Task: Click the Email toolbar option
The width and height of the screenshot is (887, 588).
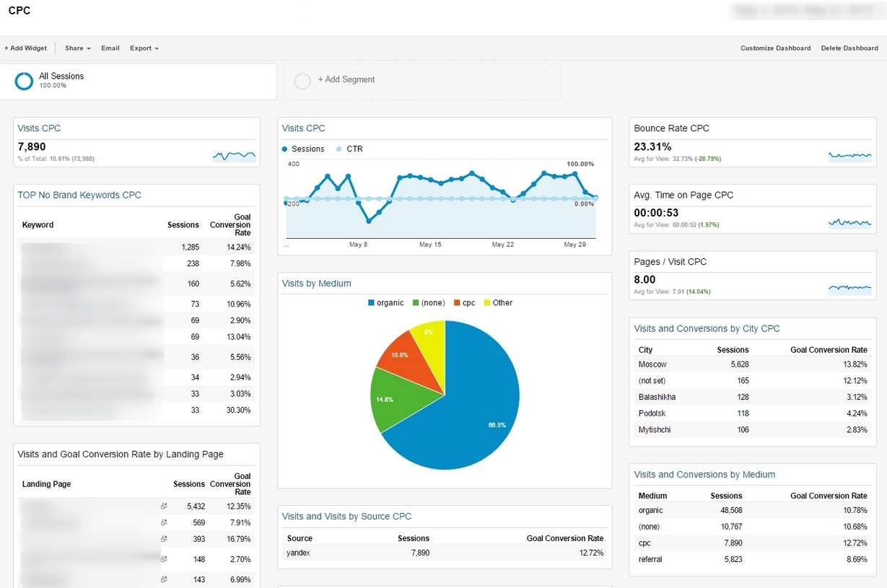Action: (x=110, y=48)
